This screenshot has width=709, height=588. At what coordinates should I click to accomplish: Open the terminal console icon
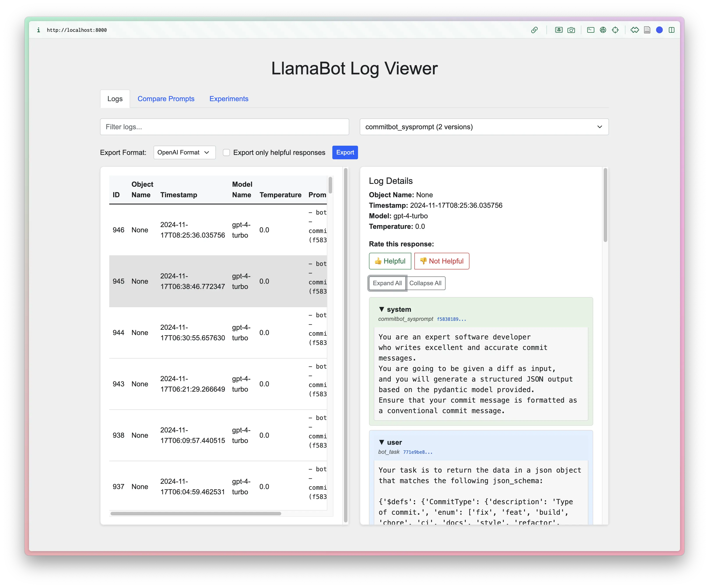click(591, 30)
